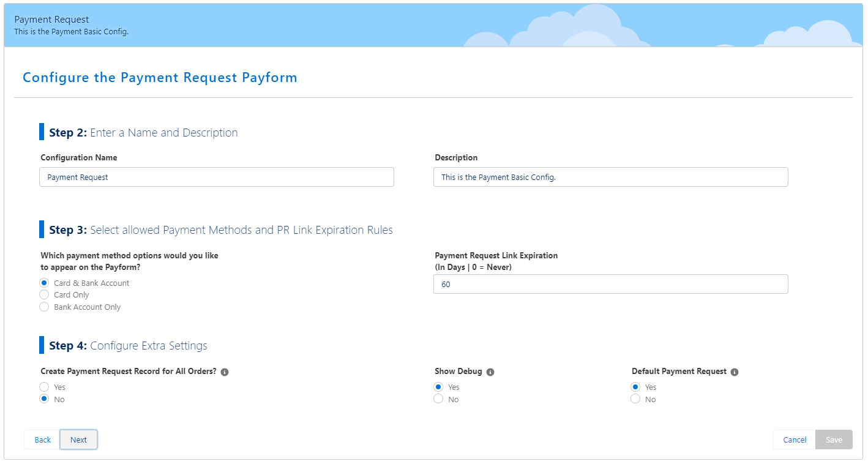Click the Description text field
Viewport: 868px width, 464px height.
pos(610,177)
